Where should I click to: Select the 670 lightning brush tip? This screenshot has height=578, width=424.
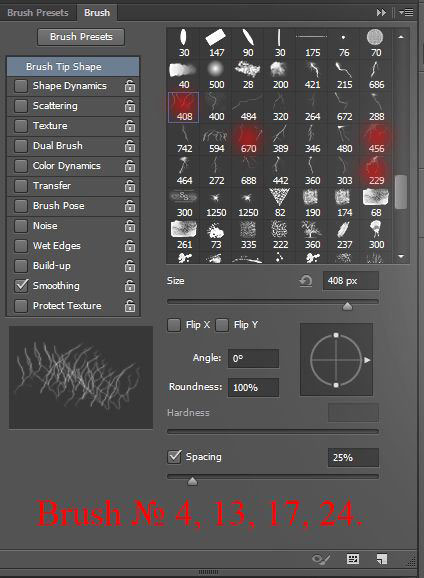point(248,139)
